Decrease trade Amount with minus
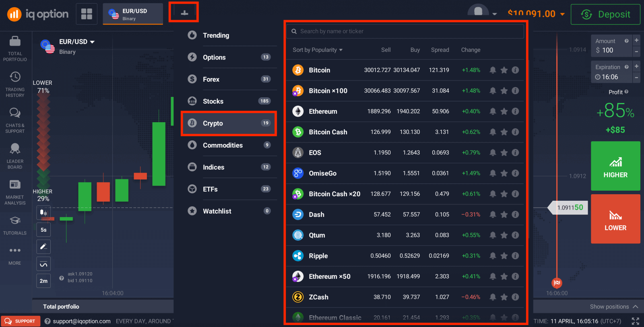 pos(636,51)
